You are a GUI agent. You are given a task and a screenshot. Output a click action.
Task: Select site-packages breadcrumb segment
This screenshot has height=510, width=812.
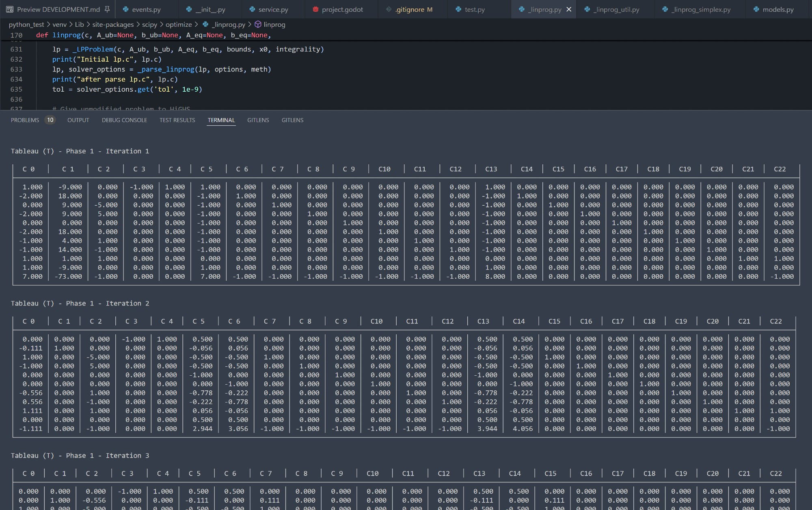click(113, 24)
